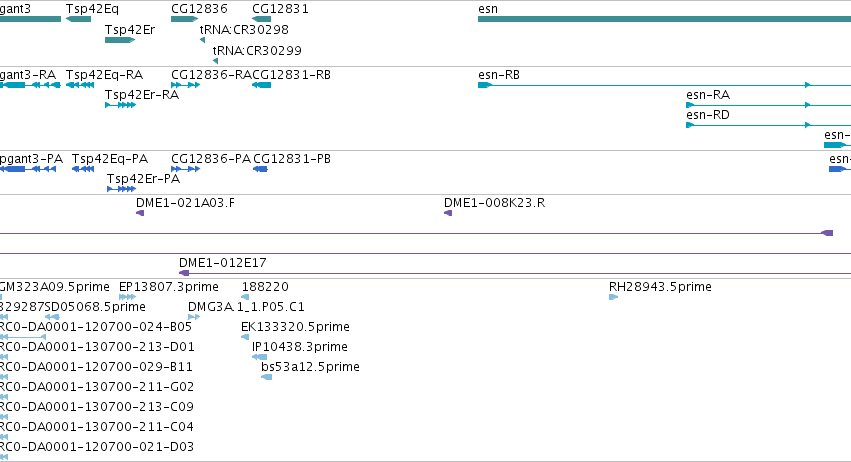Select the esn-RD transcript label
851x462 pixels.
tap(708, 115)
